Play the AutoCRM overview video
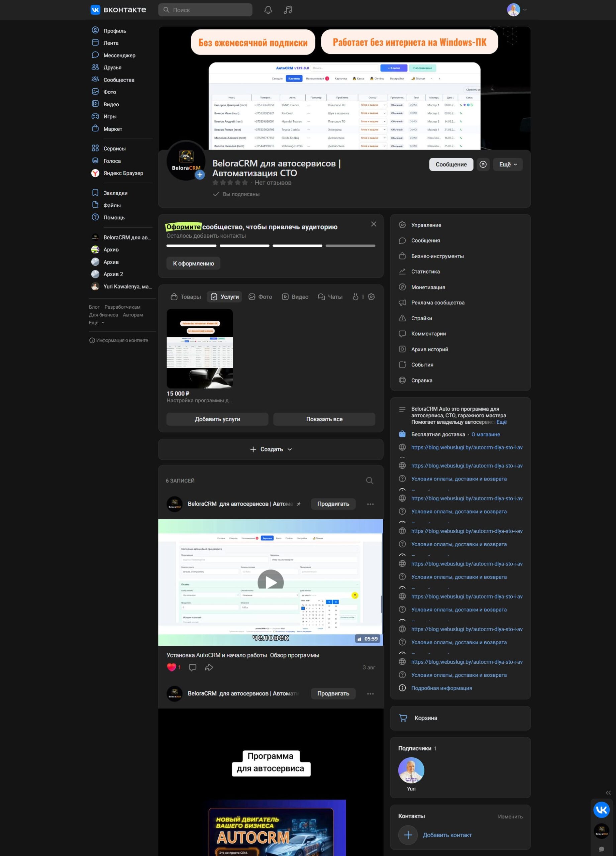The width and height of the screenshot is (616, 856). 271,582
